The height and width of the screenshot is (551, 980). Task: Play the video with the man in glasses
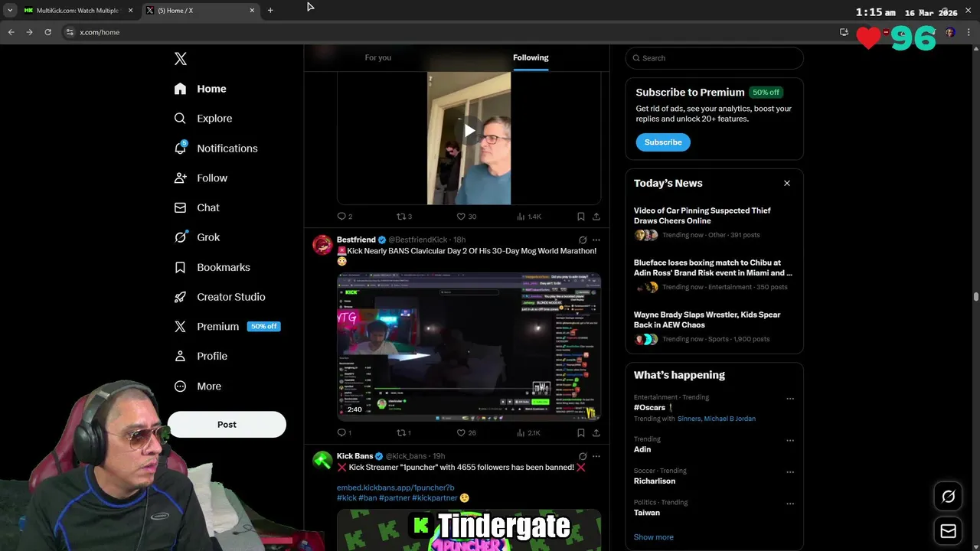(469, 131)
